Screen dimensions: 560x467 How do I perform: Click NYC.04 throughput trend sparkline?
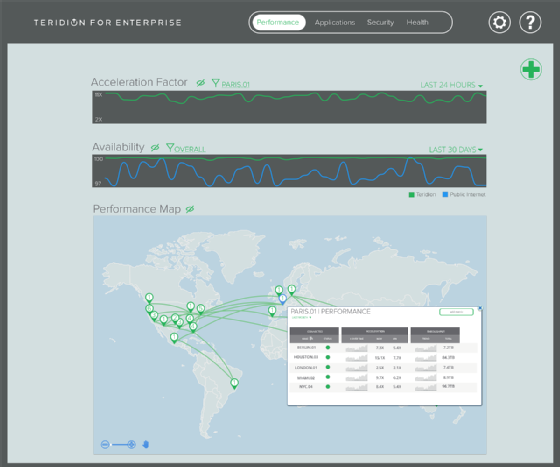pos(425,387)
